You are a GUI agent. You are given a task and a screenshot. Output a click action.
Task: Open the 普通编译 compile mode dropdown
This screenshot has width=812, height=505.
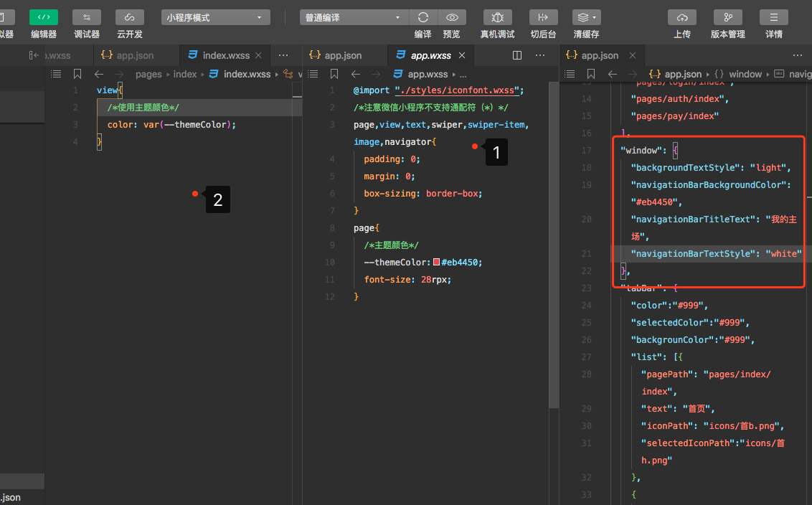[354, 17]
